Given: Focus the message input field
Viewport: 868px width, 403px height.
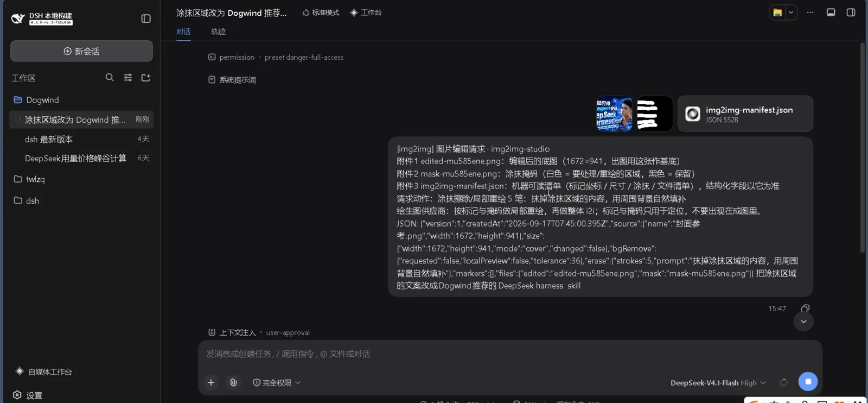Looking at the screenshot, I should click(510, 354).
